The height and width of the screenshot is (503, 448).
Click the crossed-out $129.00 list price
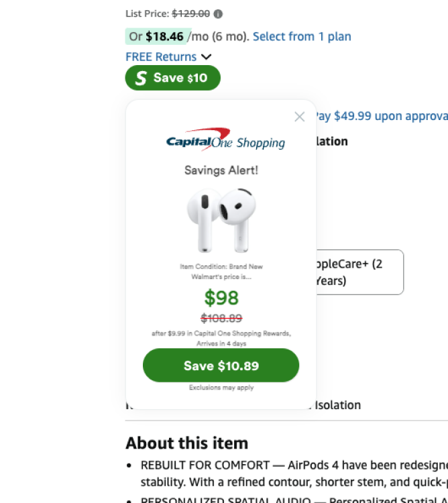[x=190, y=13]
